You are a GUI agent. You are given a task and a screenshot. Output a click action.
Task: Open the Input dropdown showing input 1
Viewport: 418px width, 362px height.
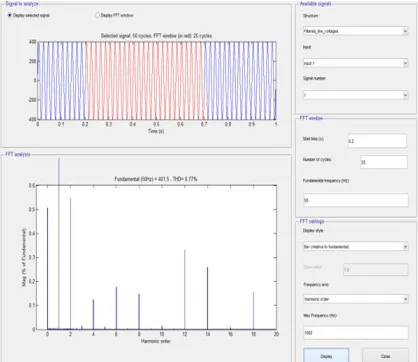(355, 63)
